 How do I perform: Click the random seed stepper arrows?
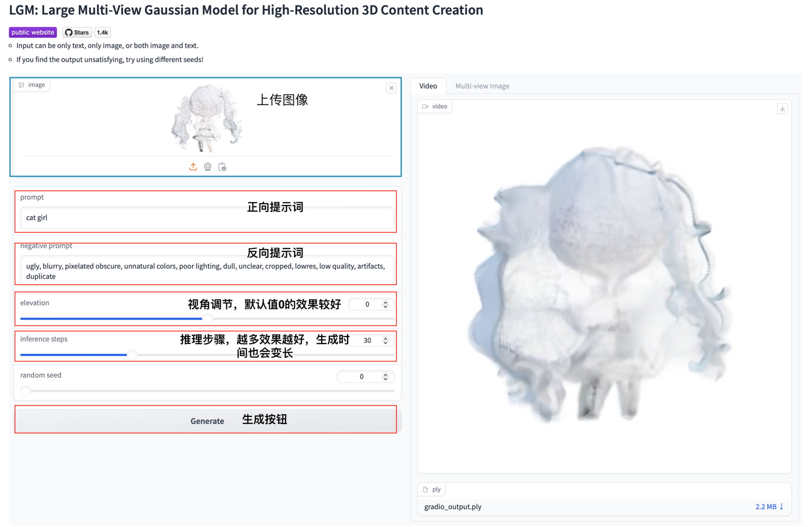coord(385,376)
